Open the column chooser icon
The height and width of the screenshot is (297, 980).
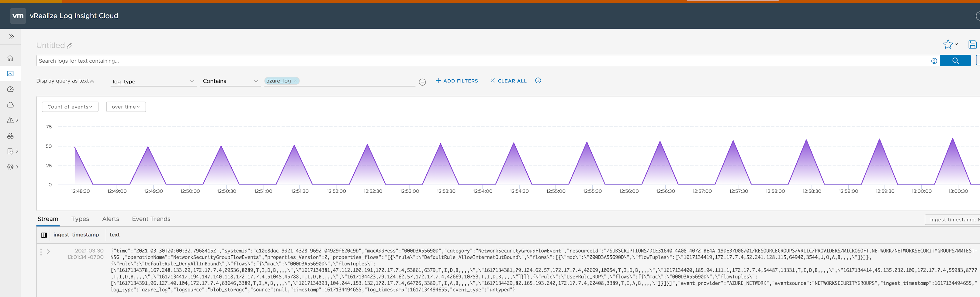click(44, 235)
